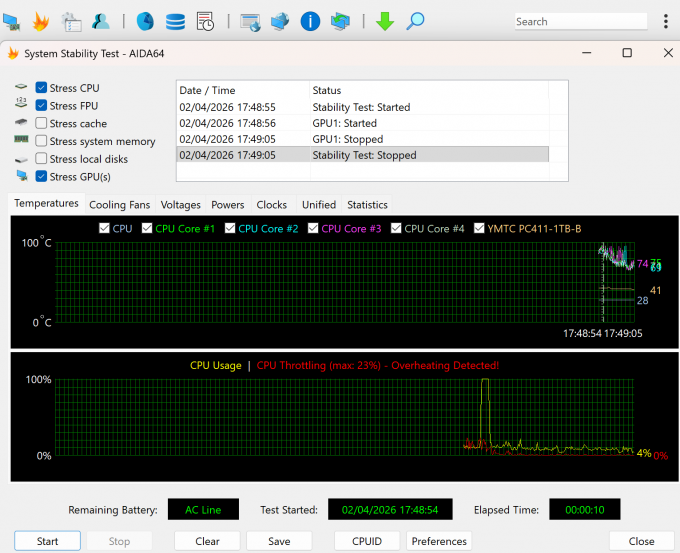Click the RAM module icon beside Stress system memory
Screen dimensions: 680x553
tap(21, 139)
